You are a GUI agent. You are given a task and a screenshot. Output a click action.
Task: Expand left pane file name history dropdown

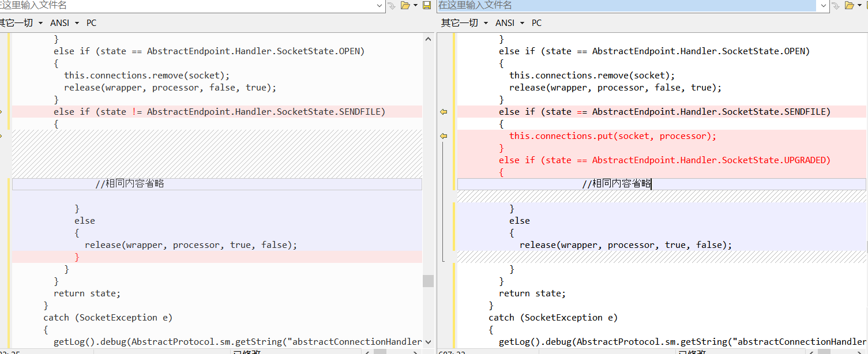pos(379,5)
